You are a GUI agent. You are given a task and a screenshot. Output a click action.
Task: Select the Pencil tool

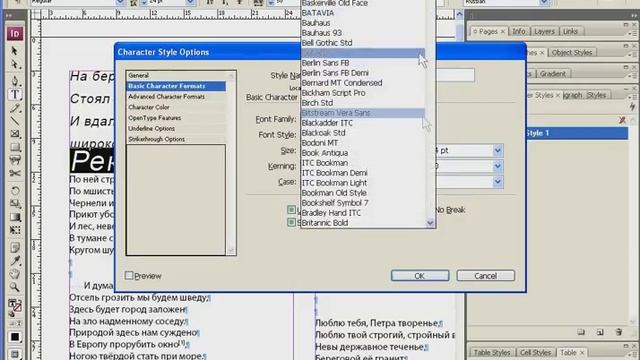point(15,108)
